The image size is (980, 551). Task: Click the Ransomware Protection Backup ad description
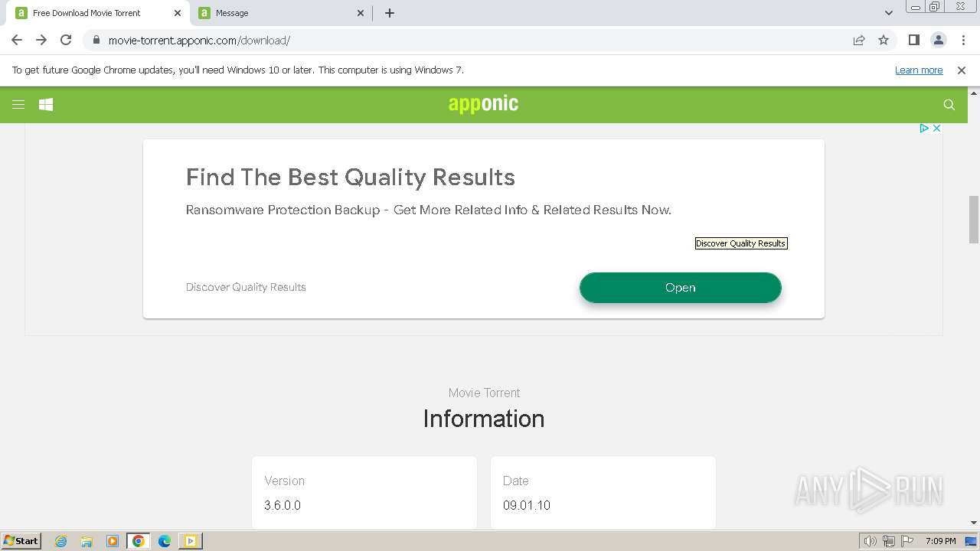click(x=429, y=210)
